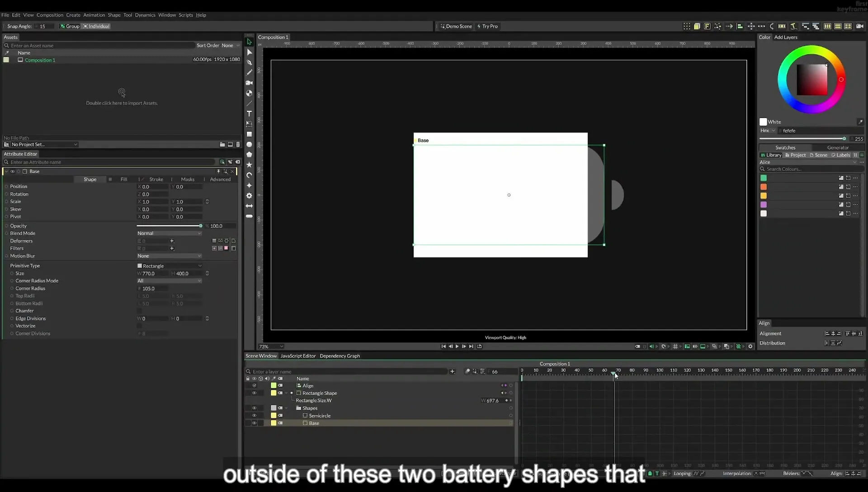Select the arrow Select tool in toolbar
868x492 pixels.
click(x=249, y=42)
